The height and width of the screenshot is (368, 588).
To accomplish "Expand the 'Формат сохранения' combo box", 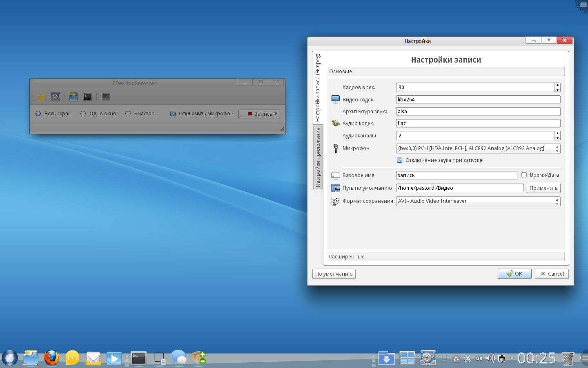I will pos(478,201).
